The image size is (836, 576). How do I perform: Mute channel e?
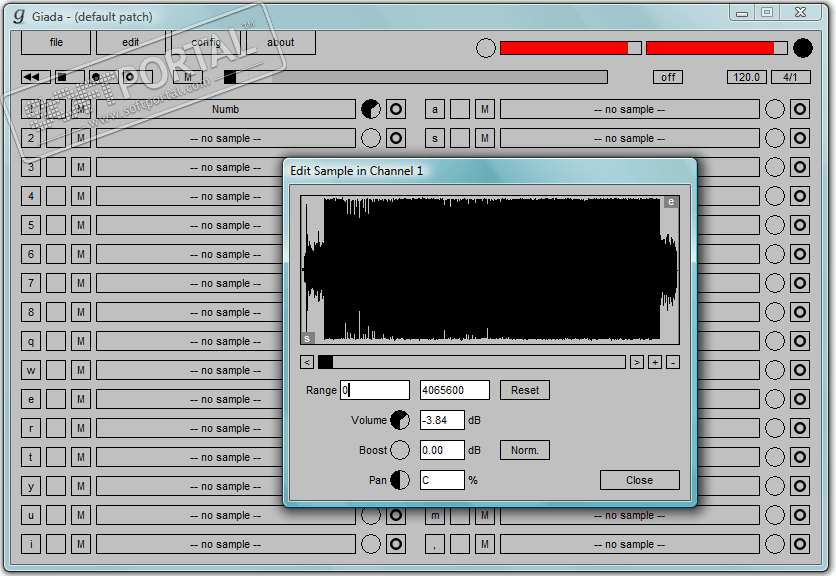pyautogui.click(x=81, y=399)
